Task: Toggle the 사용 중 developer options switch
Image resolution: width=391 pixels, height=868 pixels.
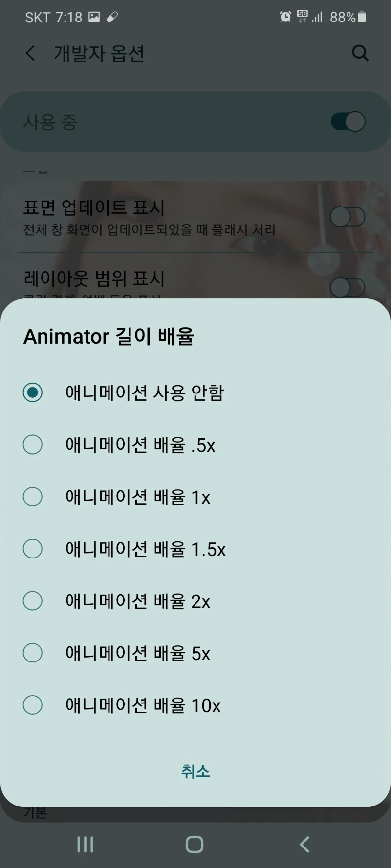Action: tap(348, 122)
